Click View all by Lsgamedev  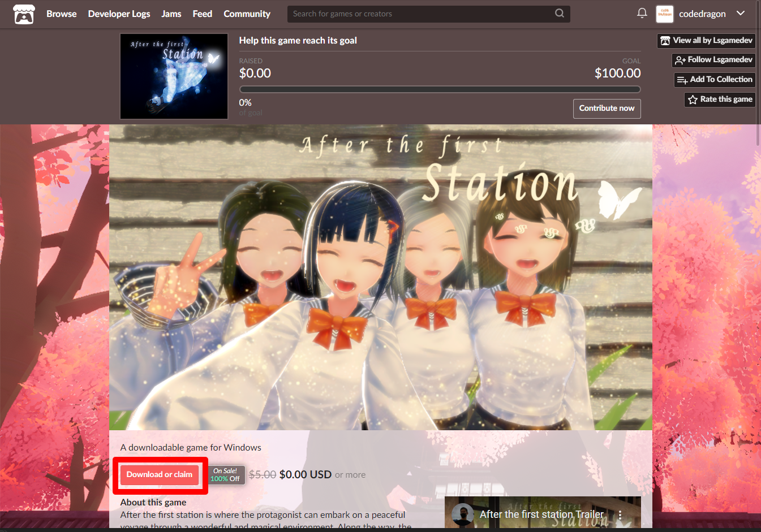(x=706, y=41)
